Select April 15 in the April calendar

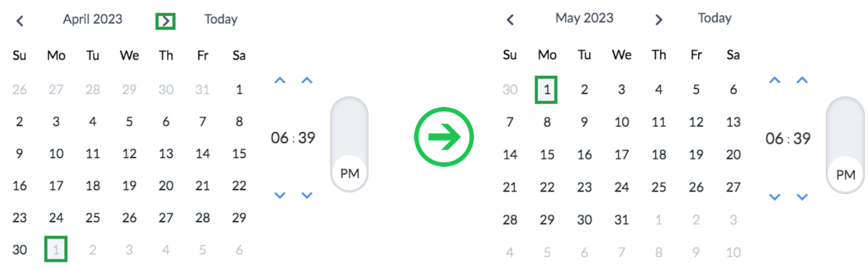pyautogui.click(x=239, y=154)
